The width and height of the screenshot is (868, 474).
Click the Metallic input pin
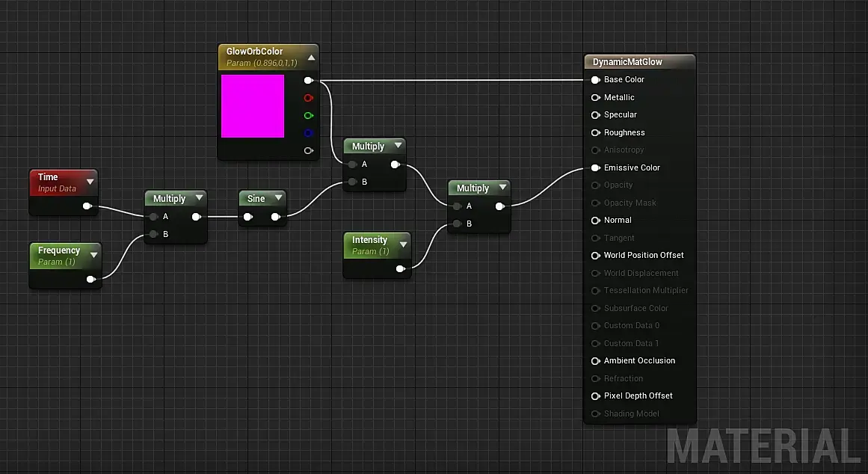(x=596, y=97)
